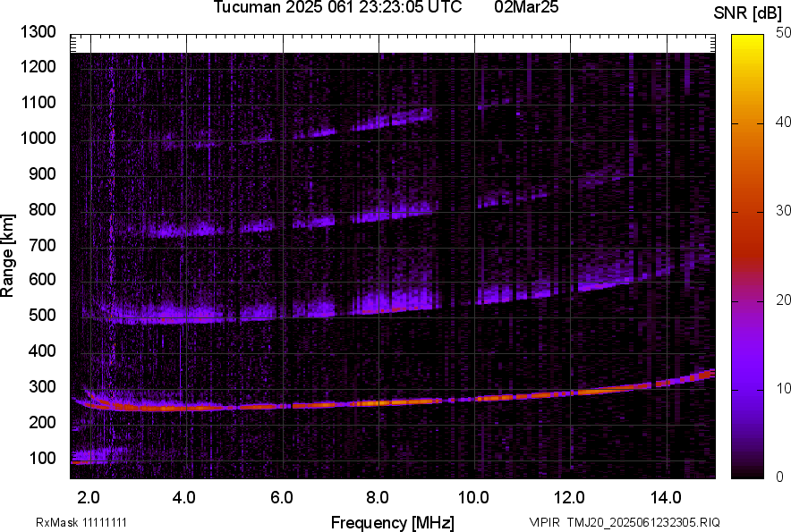Select the Frequency [MHz] axis label
The height and width of the screenshot is (532, 791).
pyautogui.click(x=392, y=522)
